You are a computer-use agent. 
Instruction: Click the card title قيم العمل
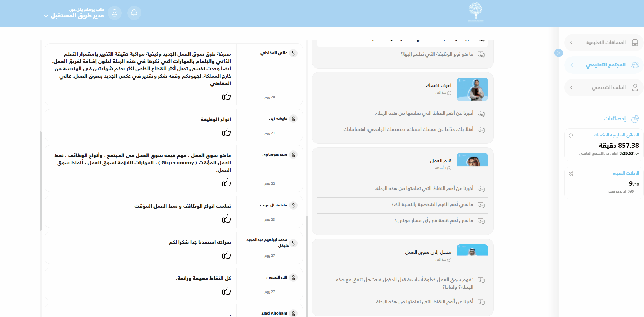(x=441, y=161)
